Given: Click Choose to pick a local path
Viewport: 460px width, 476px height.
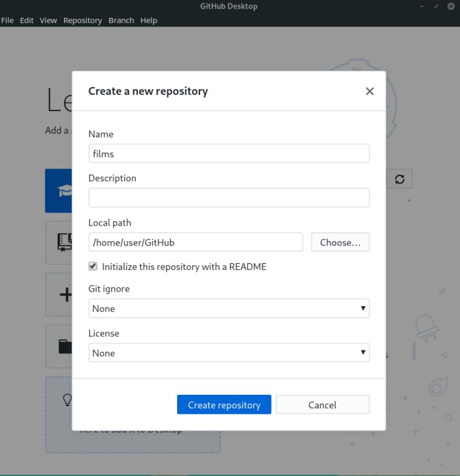Looking at the screenshot, I should pos(340,242).
